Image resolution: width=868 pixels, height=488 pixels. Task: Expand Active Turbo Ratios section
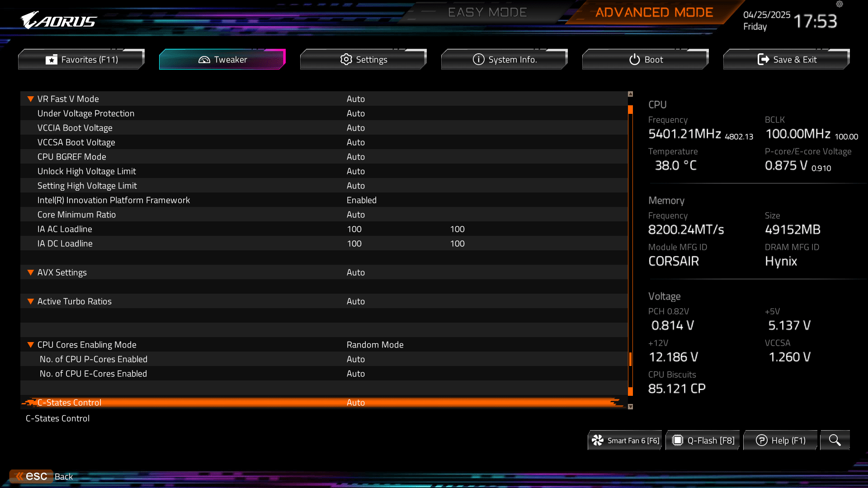pyautogui.click(x=31, y=301)
